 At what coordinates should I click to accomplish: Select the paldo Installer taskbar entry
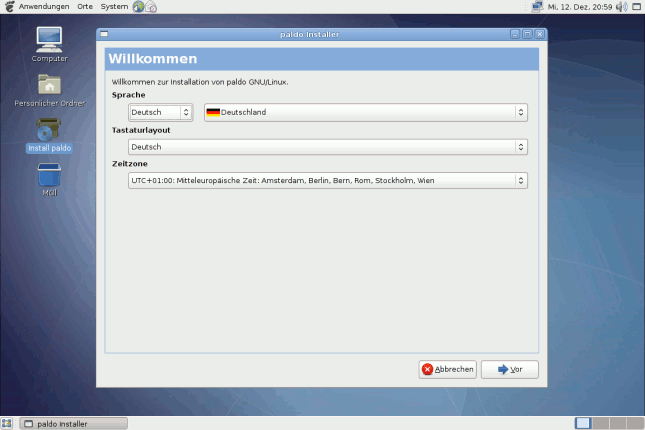(x=74, y=423)
